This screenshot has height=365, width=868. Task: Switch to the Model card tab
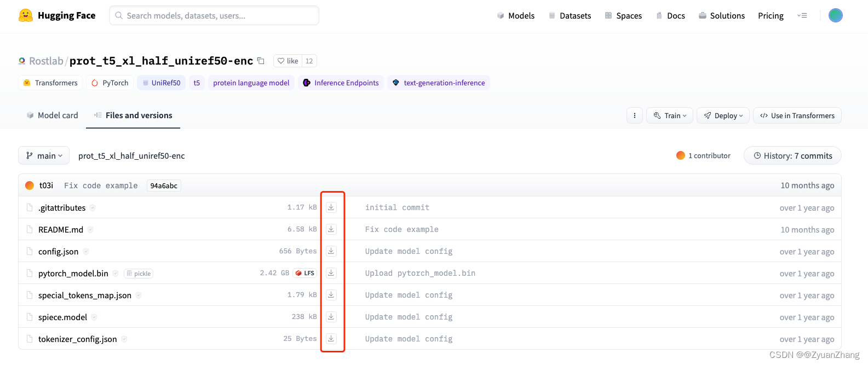tap(53, 115)
